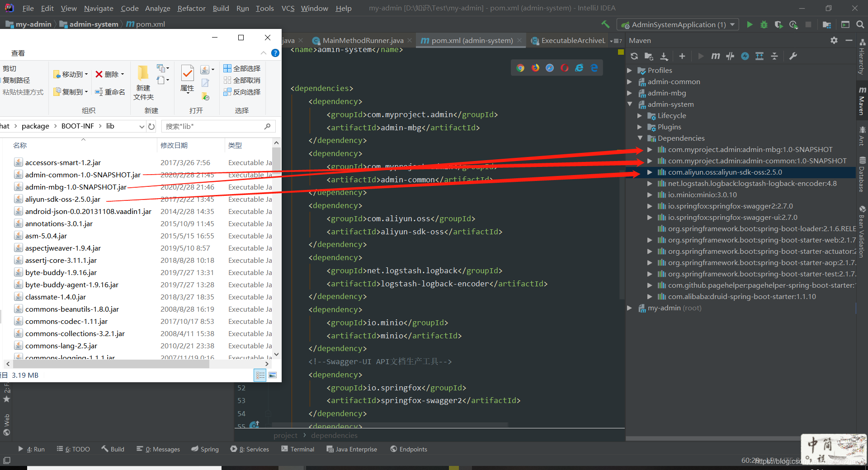The height and width of the screenshot is (470, 868).
Task: Click the Execute Maven Goal 'm' icon
Action: coord(715,56)
